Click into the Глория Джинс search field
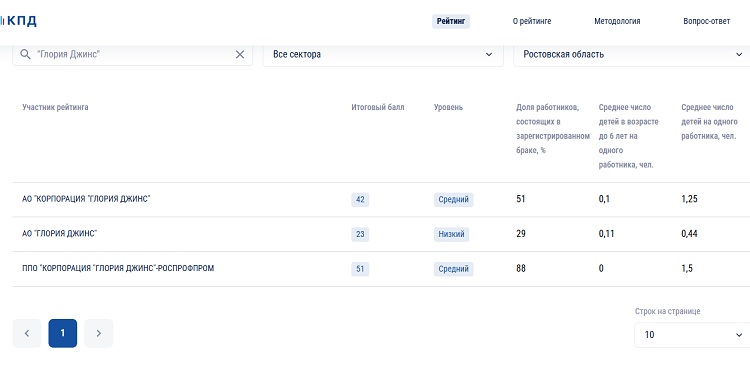The height and width of the screenshot is (368, 750). 132,55
